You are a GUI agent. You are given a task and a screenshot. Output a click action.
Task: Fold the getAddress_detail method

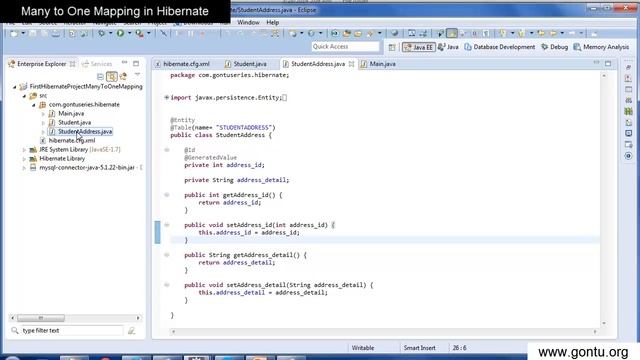tap(167, 255)
